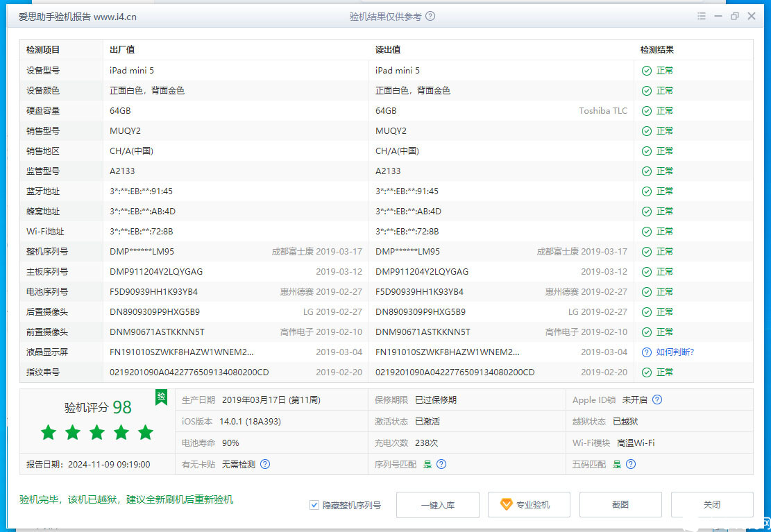Click the green check icon for 销售地区
Screen dimensions: 771x532
coord(647,151)
